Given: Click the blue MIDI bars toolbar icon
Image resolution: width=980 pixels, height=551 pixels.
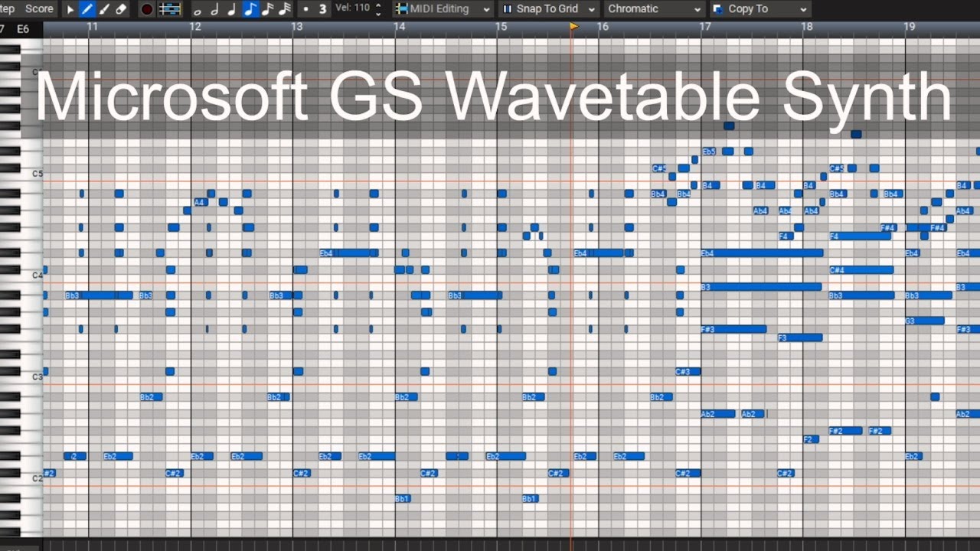Looking at the screenshot, I should click(x=170, y=9).
